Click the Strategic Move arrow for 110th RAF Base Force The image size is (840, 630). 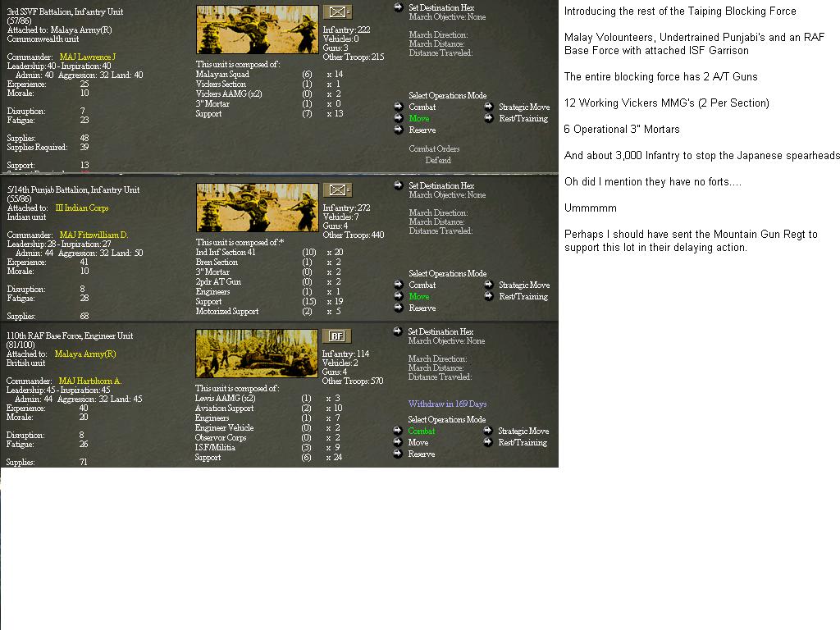pos(487,431)
